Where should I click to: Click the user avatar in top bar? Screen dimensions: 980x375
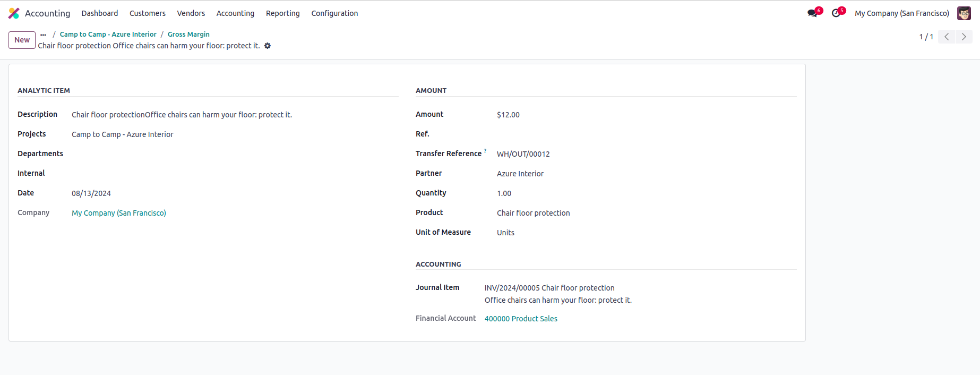tap(964, 13)
